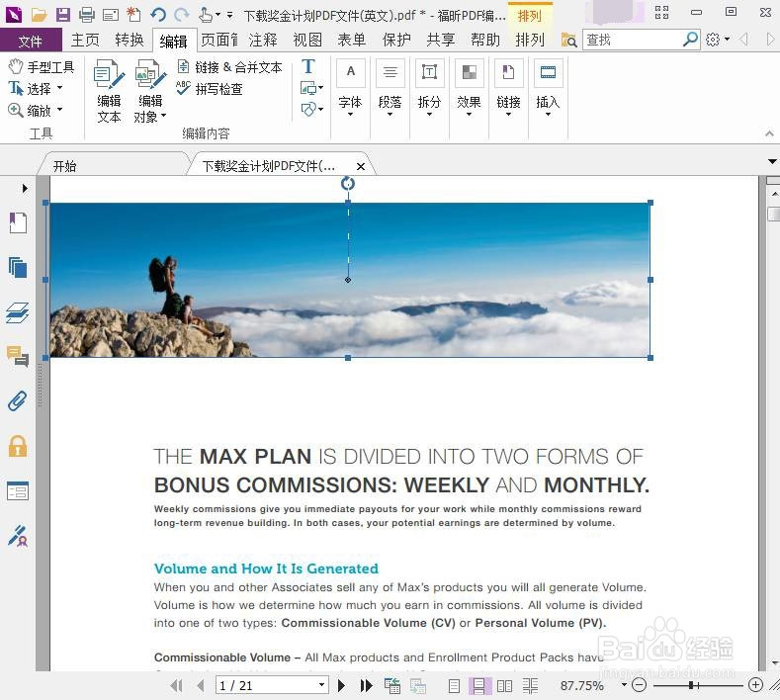The image size is (780, 700).
Task: Open the Attachments paperclip panel
Action: tap(18, 401)
